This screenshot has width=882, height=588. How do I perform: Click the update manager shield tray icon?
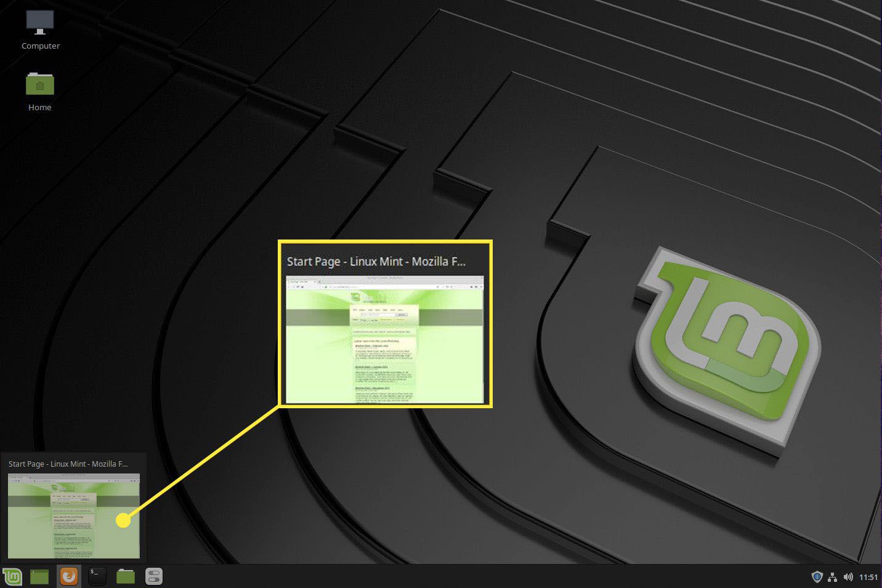(817, 577)
